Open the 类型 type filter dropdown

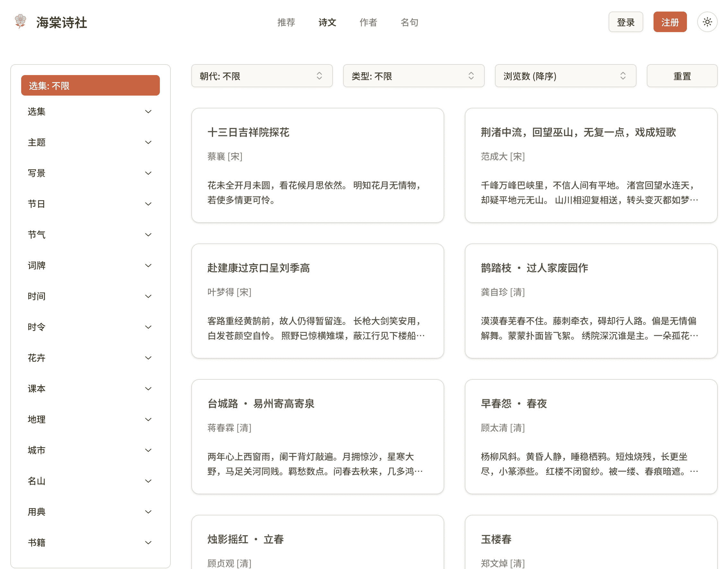pyautogui.click(x=414, y=76)
